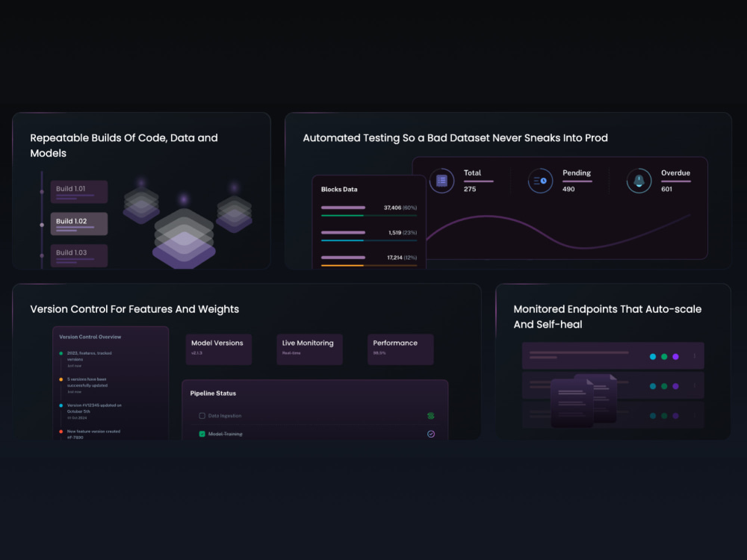The image size is (747, 560).
Task: Select the Build 1.03 card
Action: click(79, 255)
